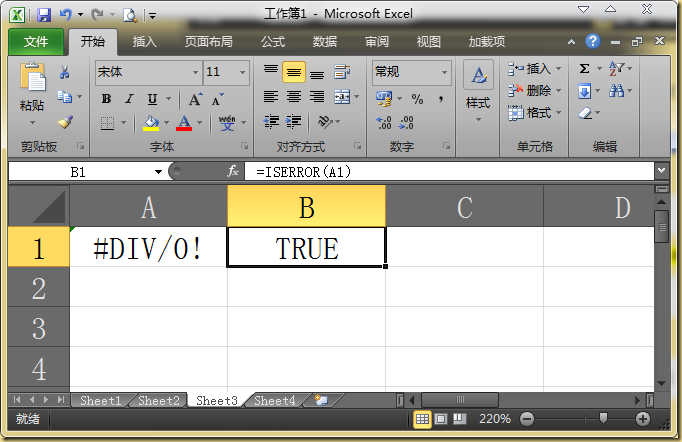Open the 文件 File tab
The image size is (682, 442).
[36, 42]
